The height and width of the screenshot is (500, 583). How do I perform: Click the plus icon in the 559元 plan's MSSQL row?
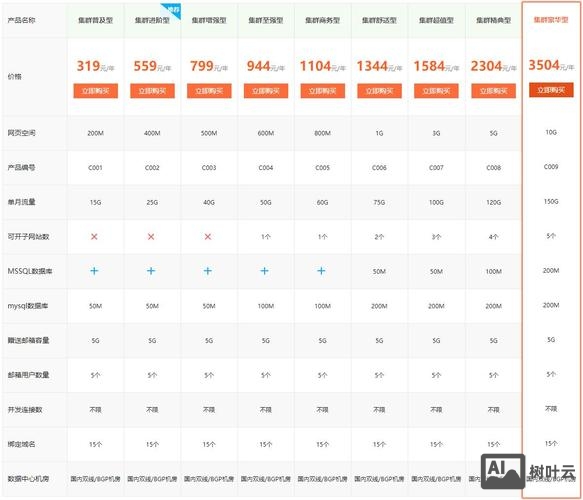pyautogui.click(x=151, y=271)
